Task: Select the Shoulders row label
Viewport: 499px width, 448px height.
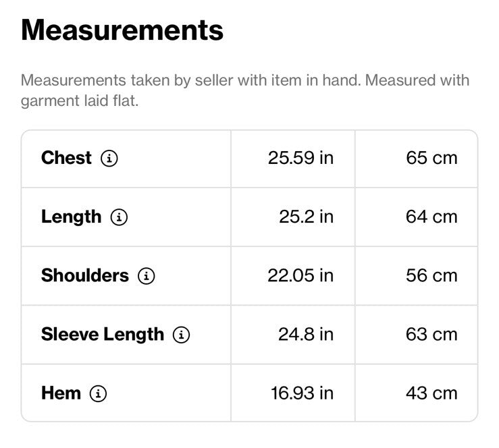Action: click(85, 275)
